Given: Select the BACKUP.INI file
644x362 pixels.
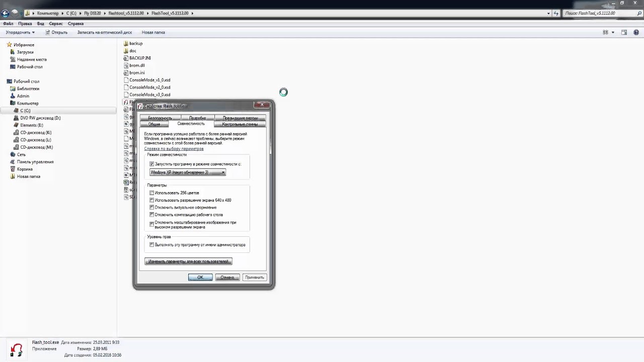Looking at the screenshot, I should pyautogui.click(x=137, y=58).
